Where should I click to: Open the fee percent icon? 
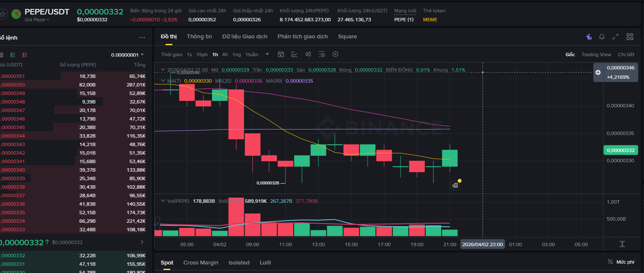610,262
